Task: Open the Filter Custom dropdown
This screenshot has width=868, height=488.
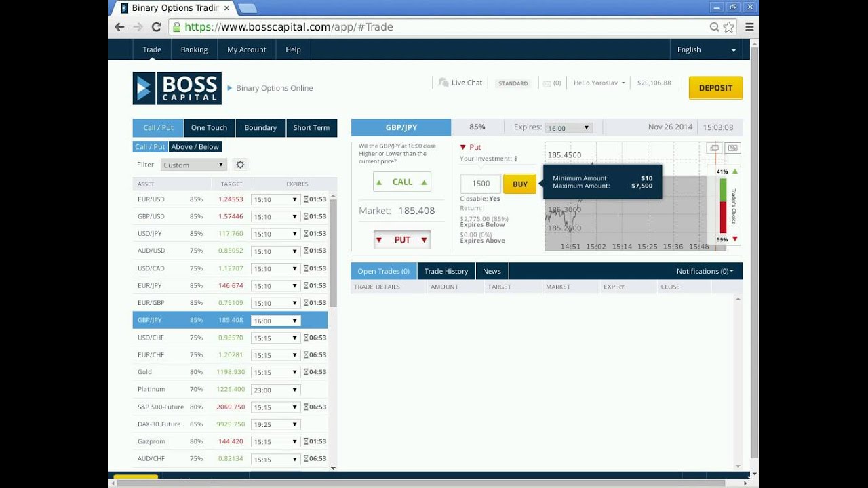Action: pyautogui.click(x=194, y=165)
